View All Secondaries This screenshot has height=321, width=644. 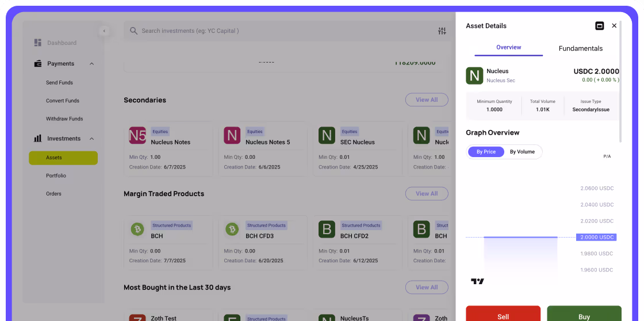coord(427,100)
